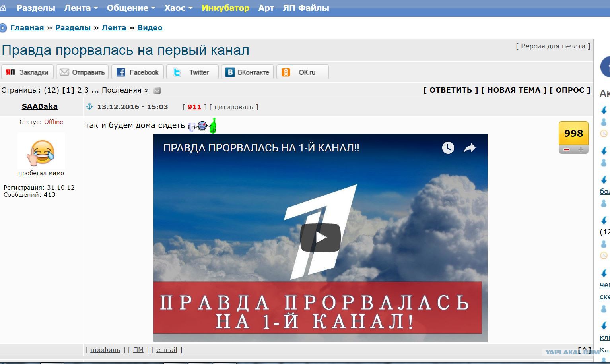This screenshot has height=364, width=610.
Task: Click НОВАЯ ТЕМА to start topic
Action: pyautogui.click(x=514, y=90)
